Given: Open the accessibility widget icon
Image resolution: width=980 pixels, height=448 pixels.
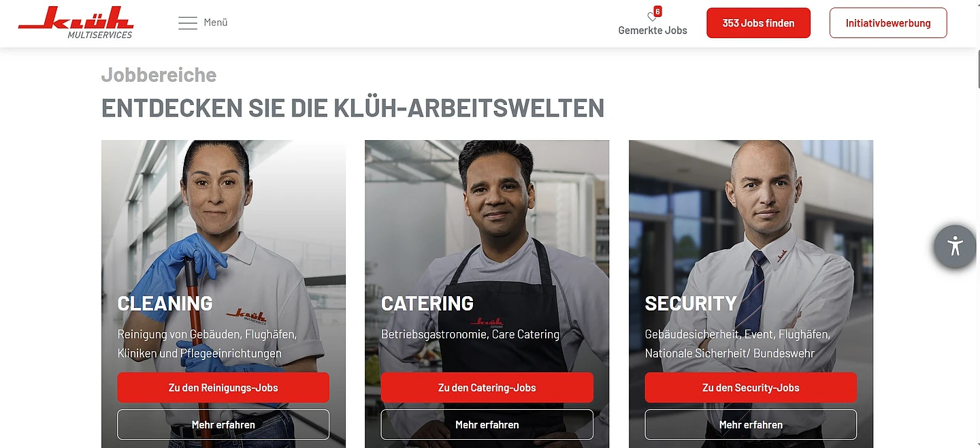Looking at the screenshot, I should coord(955,246).
